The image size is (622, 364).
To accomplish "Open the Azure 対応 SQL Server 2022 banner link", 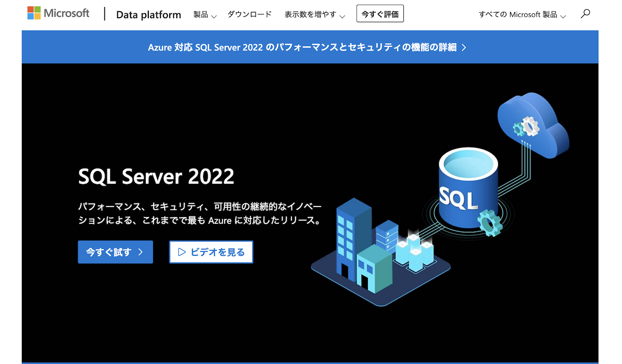I will [x=307, y=47].
